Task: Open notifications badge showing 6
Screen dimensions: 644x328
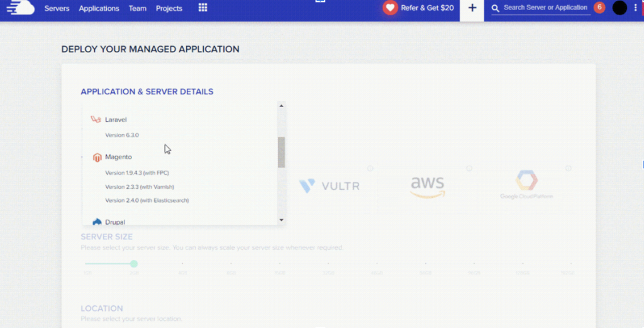Action: tap(599, 8)
